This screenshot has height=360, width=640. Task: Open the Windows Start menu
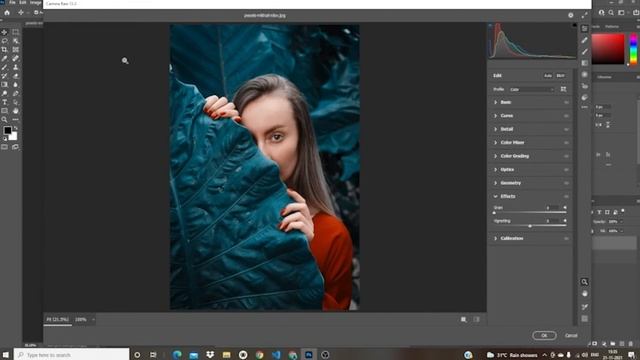tap(6, 355)
